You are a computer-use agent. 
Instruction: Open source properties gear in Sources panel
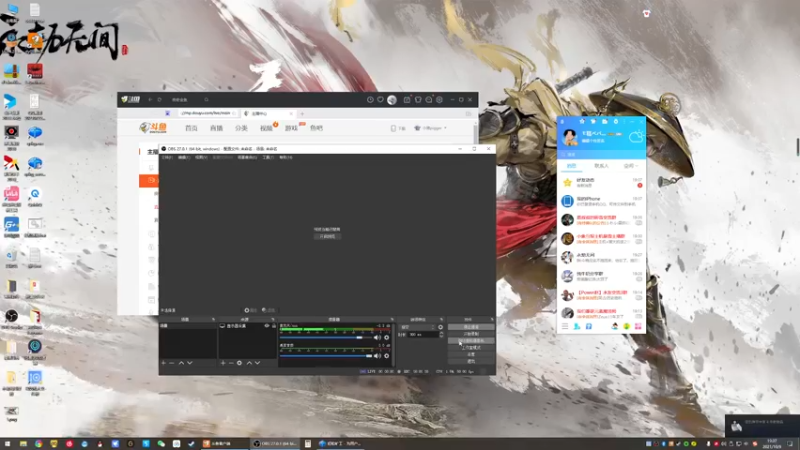pyautogui.click(x=239, y=363)
